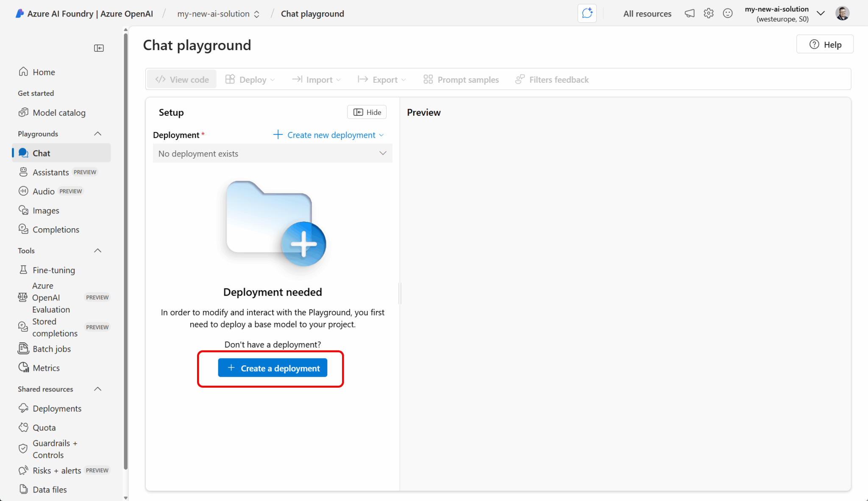
Task: Open the Metrics panel
Action: click(46, 367)
